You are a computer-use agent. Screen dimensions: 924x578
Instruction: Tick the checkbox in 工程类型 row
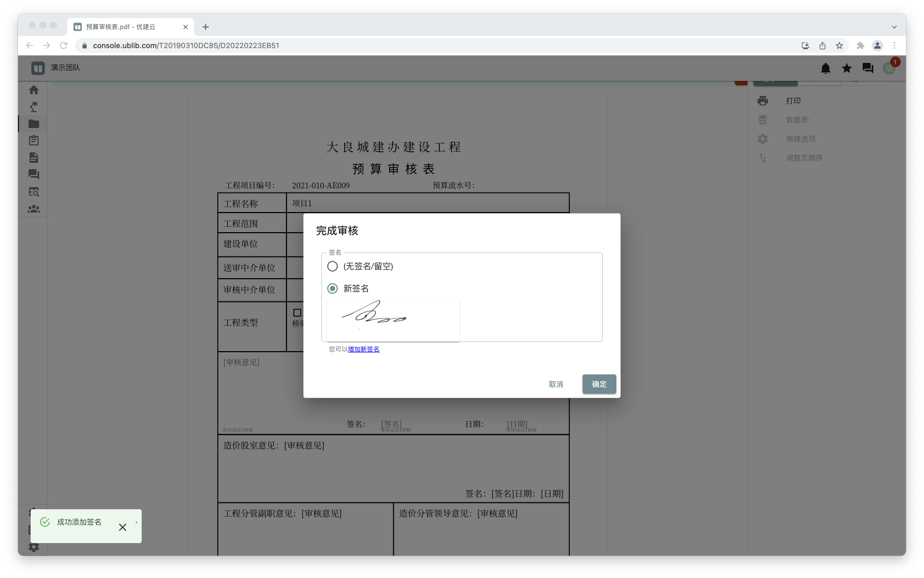(297, 313)
